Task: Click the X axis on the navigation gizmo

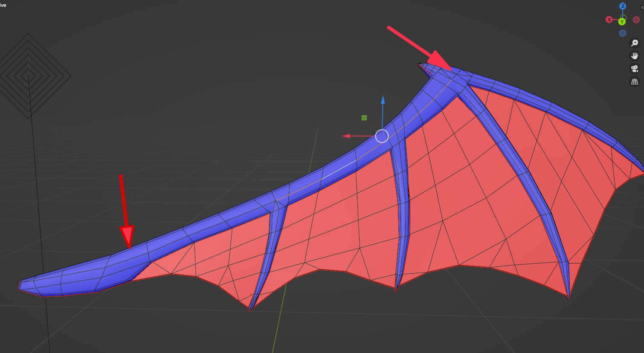Action: (x=609, y=19)
